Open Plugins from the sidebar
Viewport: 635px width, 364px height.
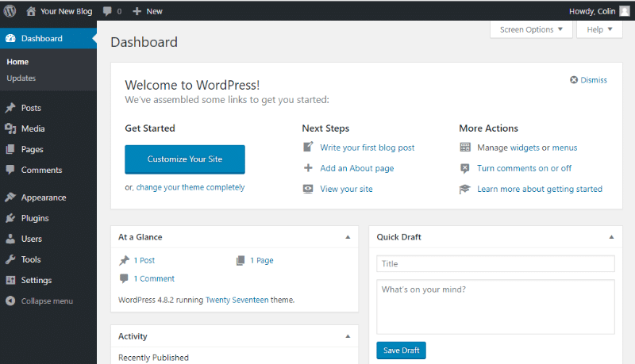34,218
